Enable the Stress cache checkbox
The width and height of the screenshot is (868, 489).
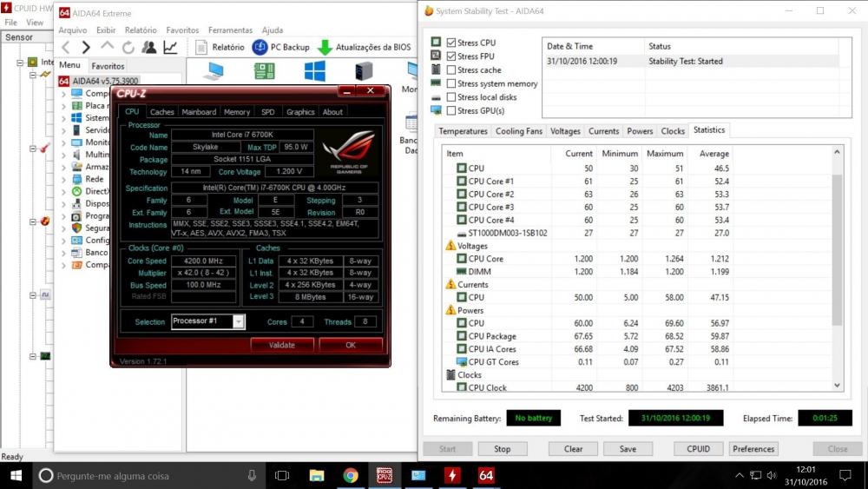[451, 70]
